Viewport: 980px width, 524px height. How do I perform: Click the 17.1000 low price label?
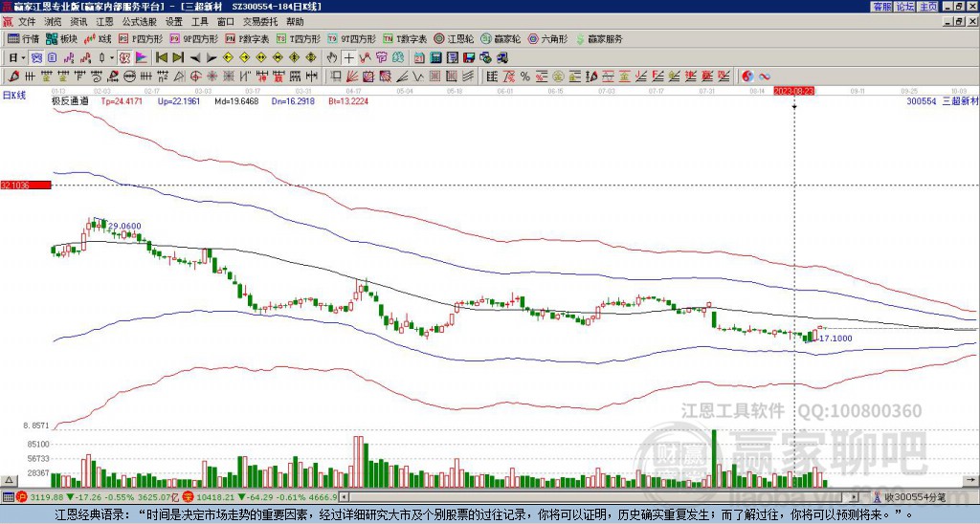point(835,338)
